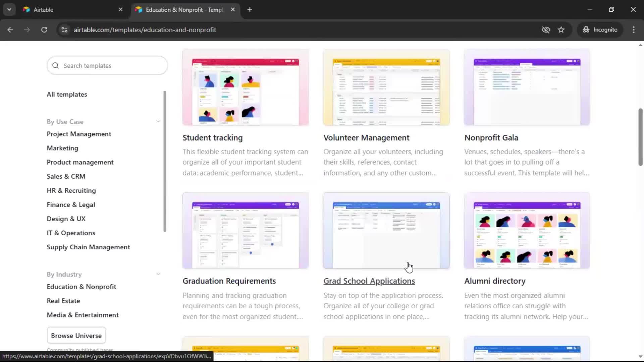This screenshot has width=644, height=362.
Task: Click the sidebar category list scrollbar
Action: pos(165,161)
